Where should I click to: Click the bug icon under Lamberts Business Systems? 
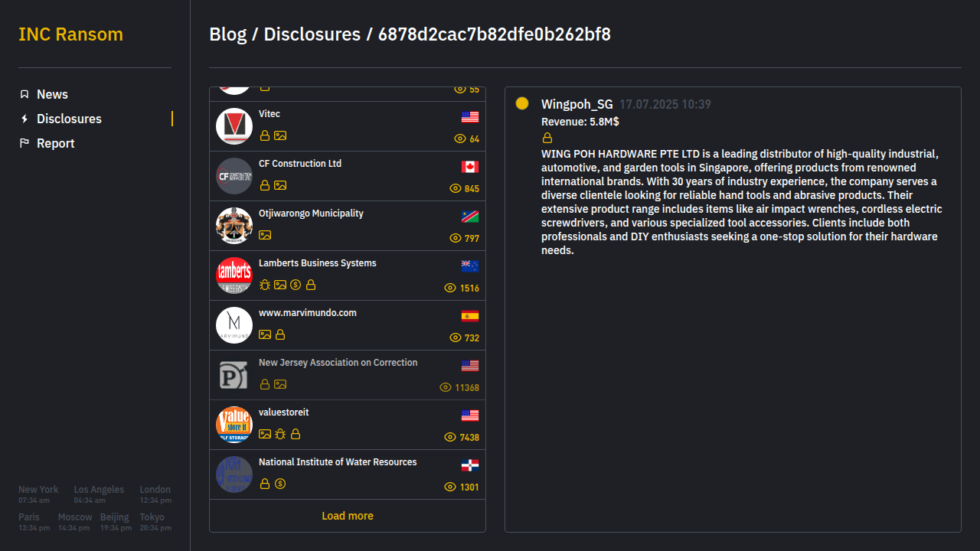click(265, 285)
